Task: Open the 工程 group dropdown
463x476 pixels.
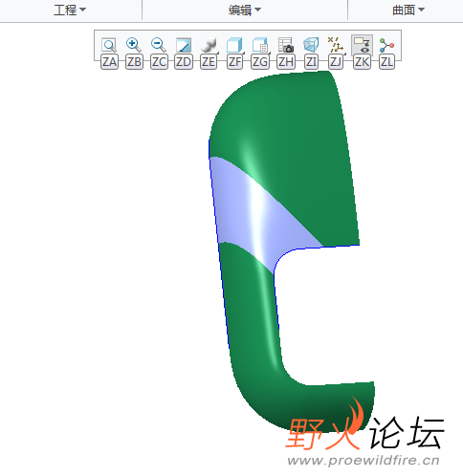Action: point(70,10)
